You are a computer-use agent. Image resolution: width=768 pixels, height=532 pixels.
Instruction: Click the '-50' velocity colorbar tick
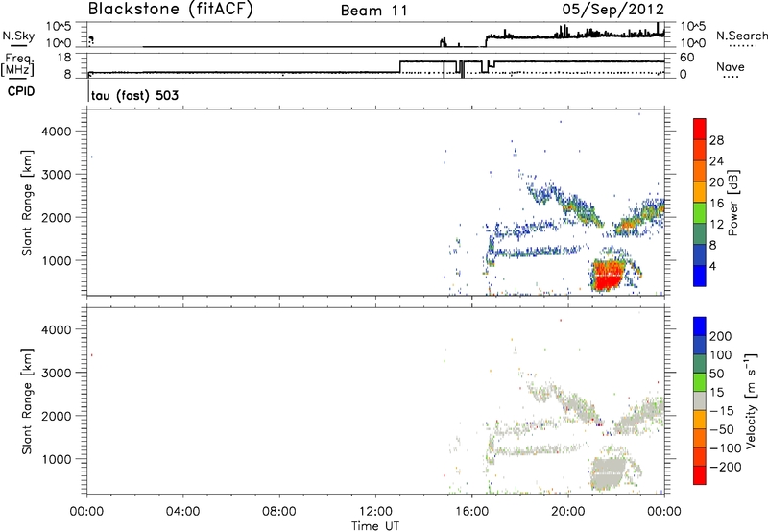[722, 429]
